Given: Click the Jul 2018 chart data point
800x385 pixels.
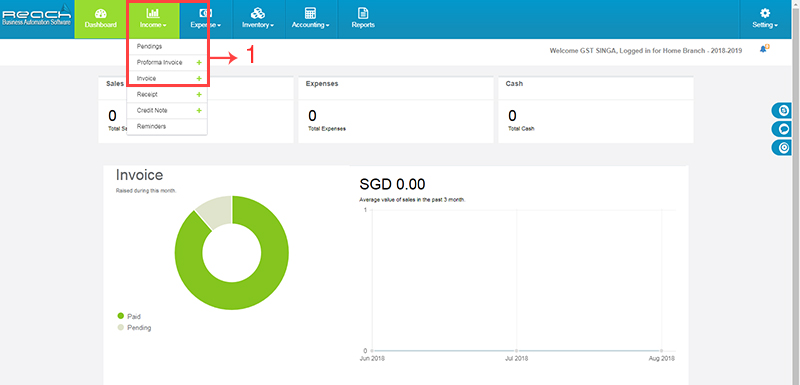Looking at the screenshot, I should [516, 350].
